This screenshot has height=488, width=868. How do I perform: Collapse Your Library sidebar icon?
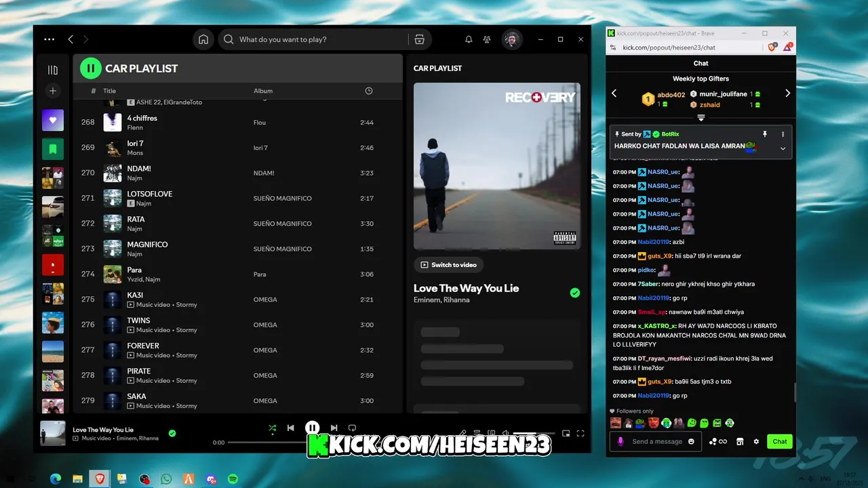[x=53, y=70]
